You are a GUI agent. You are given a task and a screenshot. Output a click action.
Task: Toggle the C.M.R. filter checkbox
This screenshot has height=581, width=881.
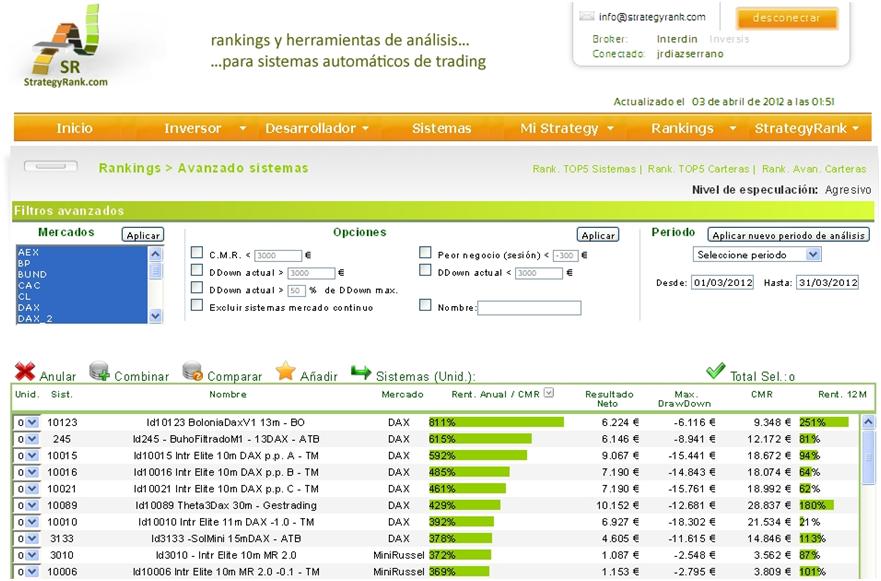(197, 252)
